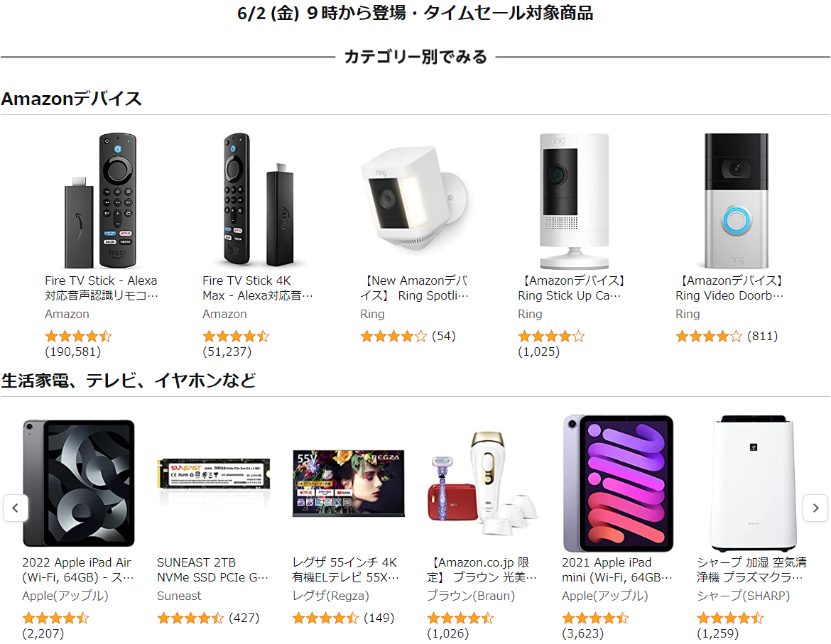Click the right carousel arrow
Viewport: 831px width, 644px height.
(x=815, y=508)
